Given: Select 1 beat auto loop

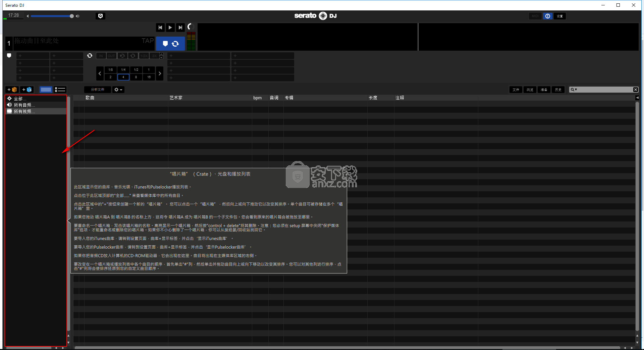Looking at the screenshot, I should [x=149, y=70].
